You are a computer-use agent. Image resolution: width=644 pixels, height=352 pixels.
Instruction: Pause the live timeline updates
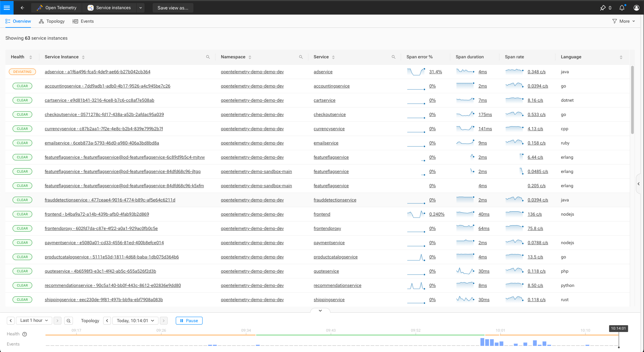[189, 320]
